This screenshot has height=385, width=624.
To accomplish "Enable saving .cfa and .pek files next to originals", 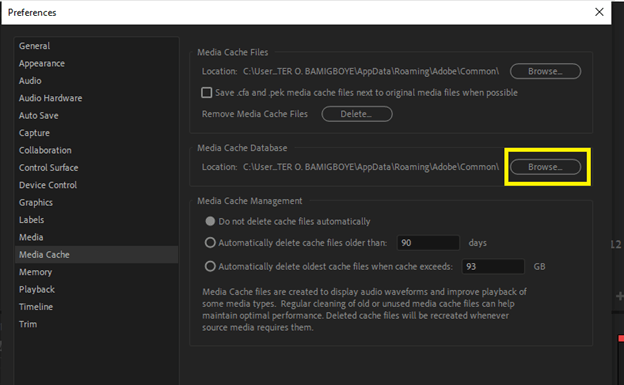I will 206,93.
